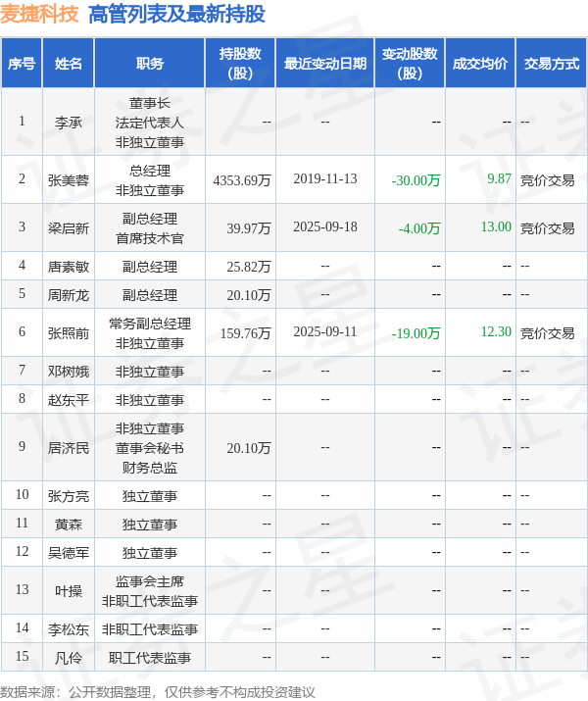Click the date 2025-09-18

coord(325,227)
